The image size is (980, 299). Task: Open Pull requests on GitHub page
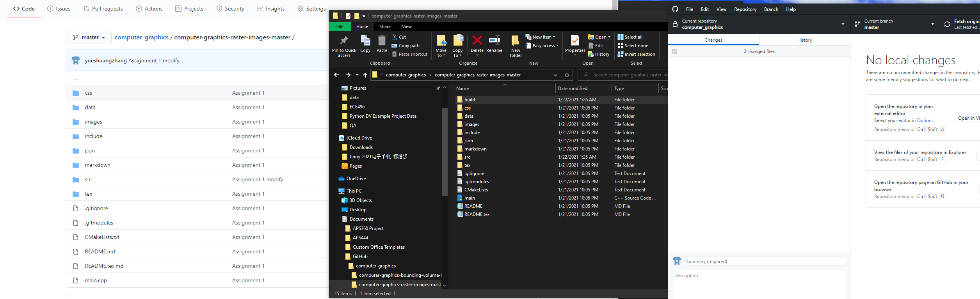coord(103,9)
